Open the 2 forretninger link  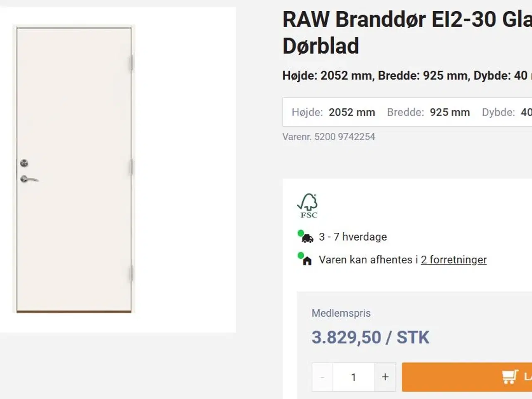tap(453, 259)
